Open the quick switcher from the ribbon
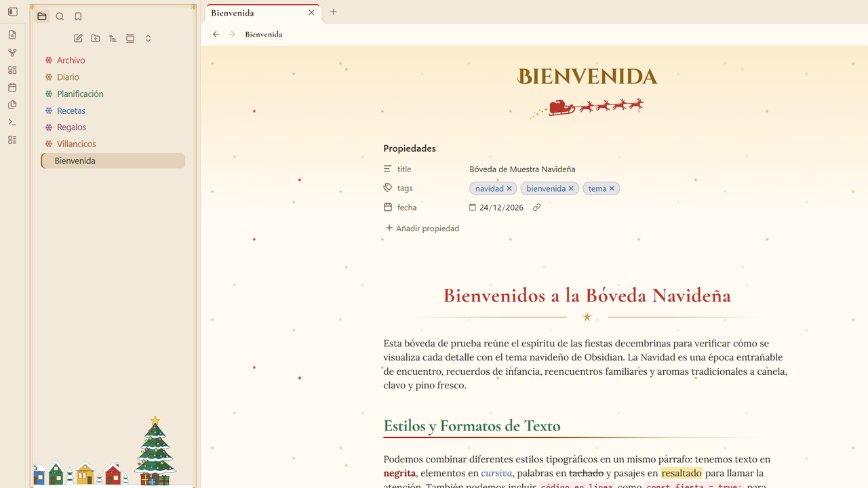 click(x=12, y=35)
